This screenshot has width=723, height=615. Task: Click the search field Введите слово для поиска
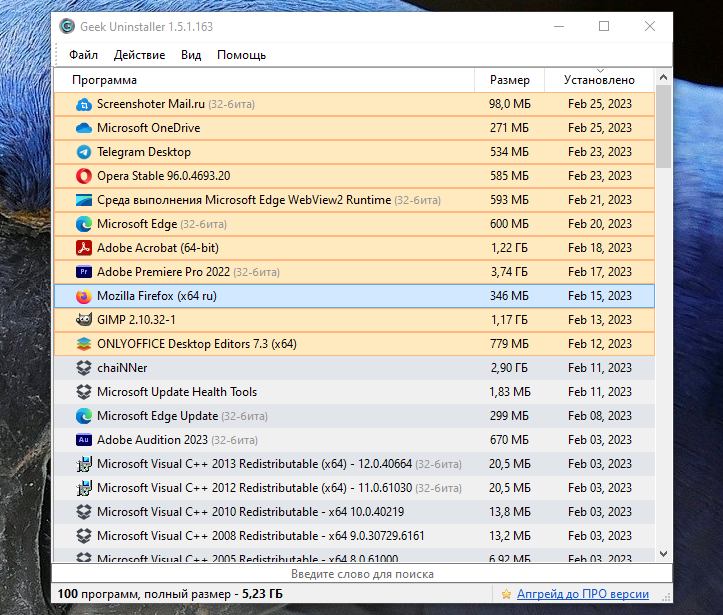(362, 574)
